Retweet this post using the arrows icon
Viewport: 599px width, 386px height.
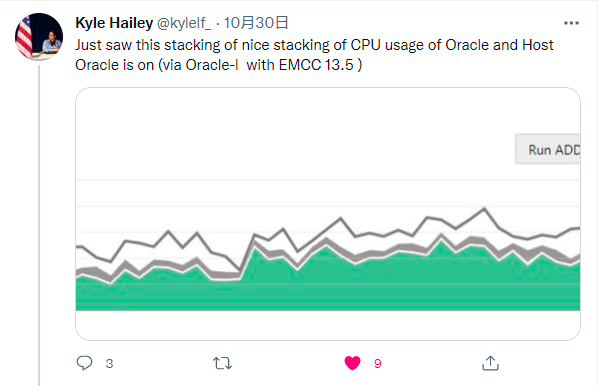222,363
